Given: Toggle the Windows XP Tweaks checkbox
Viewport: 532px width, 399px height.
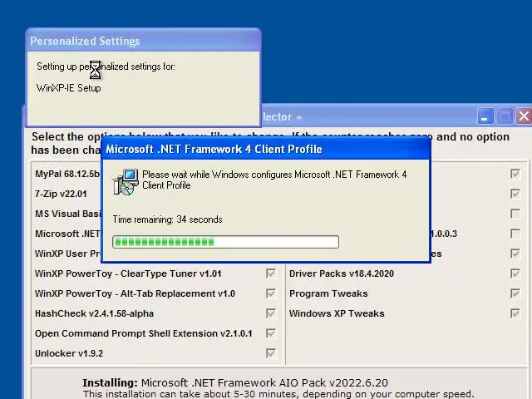Looking at the screenshot, I should (515, 313).
